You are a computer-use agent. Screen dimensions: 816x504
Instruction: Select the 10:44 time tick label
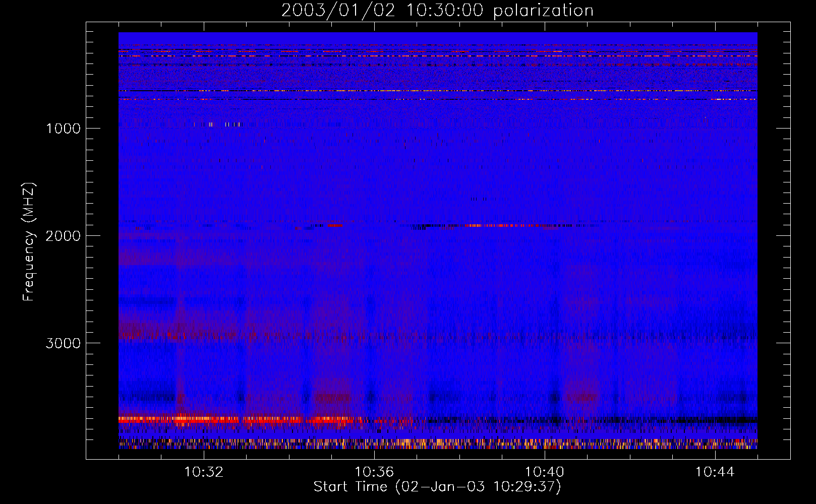click(715, 472)
